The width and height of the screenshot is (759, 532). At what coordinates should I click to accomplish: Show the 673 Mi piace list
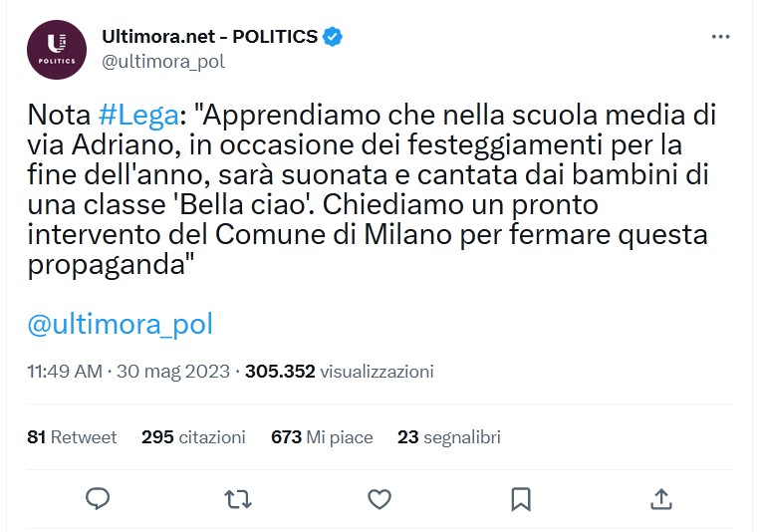point(322,436)
